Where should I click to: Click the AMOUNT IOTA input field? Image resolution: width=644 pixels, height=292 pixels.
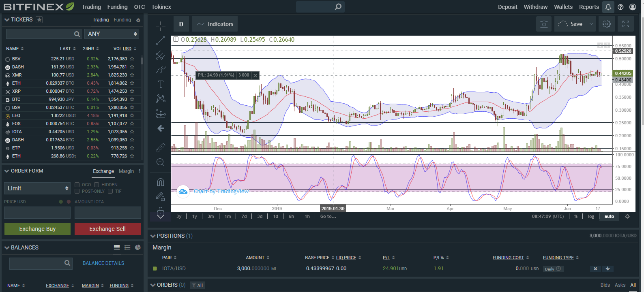click(x=107, y=213)
